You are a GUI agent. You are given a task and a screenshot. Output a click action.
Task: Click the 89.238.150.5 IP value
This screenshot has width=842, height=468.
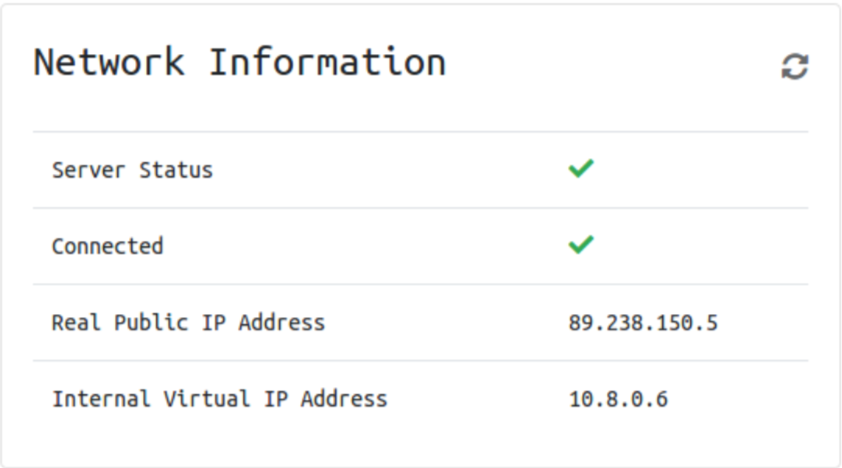point(643,323)
